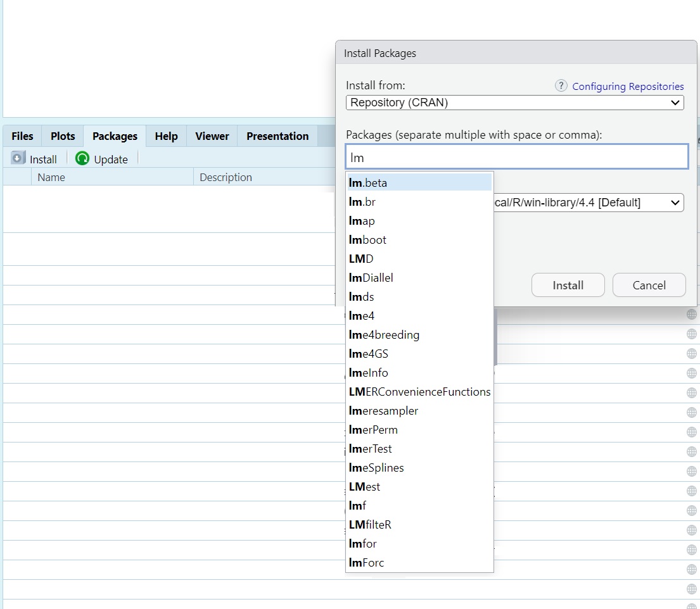The width and height of the screenshot is (700, 609).
Task: Switch to the Viewer tab
Action: click(212, 136)
